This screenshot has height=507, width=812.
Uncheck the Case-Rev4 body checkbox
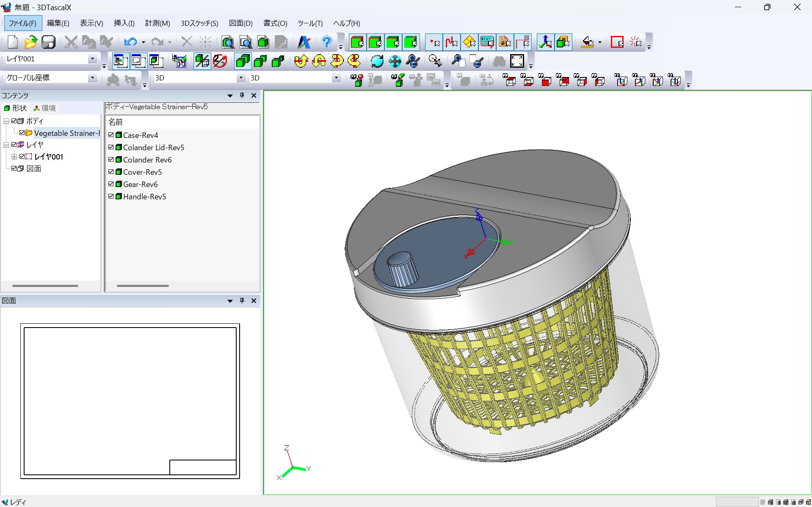click(x=111, y=135)
